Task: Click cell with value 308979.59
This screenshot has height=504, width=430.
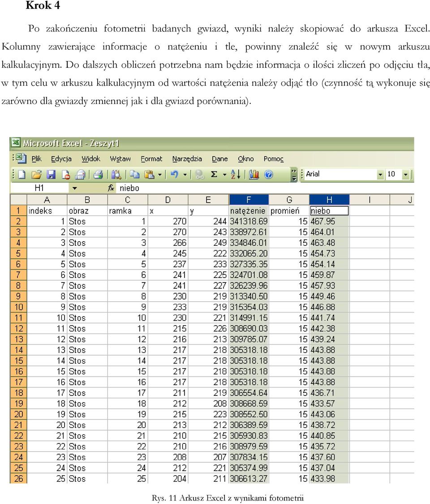Action: (x=249, y=446)
